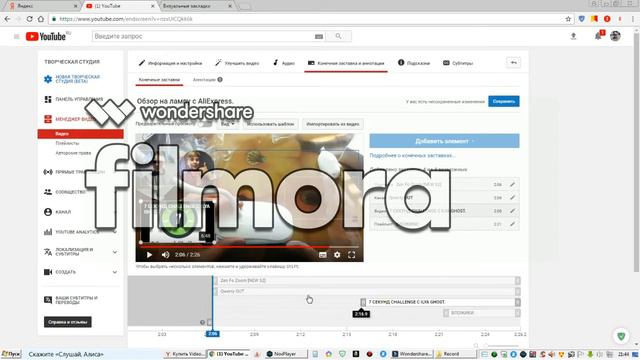640x360 pixels.
Task: Switch to the Аннотации sub-tab
Action: [204, 80]
